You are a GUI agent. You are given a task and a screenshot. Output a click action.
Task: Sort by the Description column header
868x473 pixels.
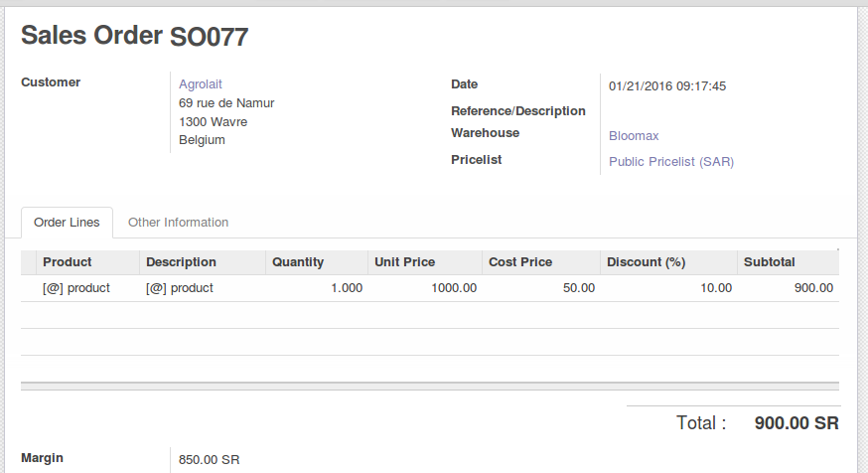(x=202, y=262)
